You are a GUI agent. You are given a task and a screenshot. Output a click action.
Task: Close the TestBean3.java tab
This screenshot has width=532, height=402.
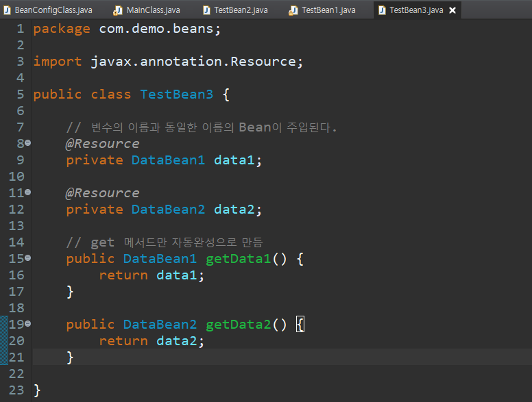[x=452, y=10]
